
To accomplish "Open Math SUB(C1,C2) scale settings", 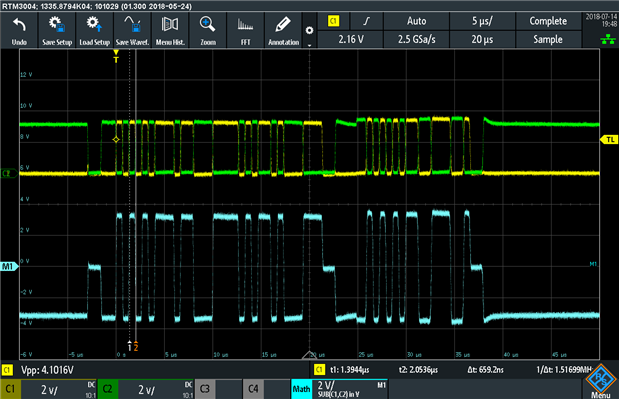I will coord(350,389).
